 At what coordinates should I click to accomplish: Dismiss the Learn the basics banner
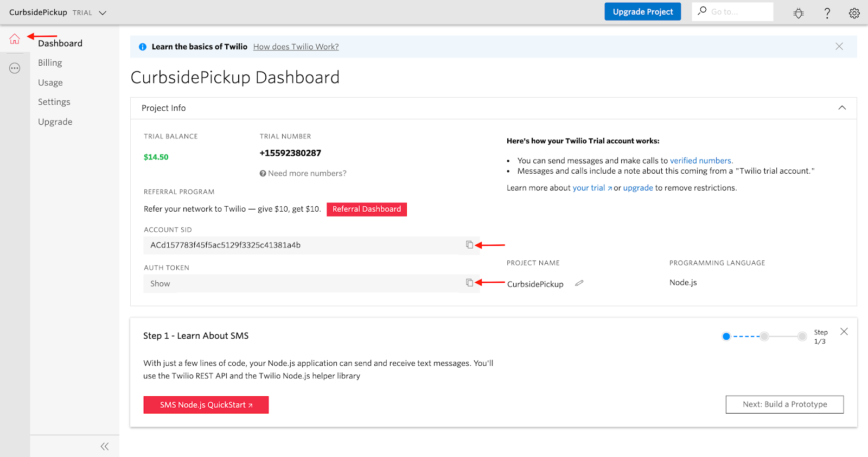(x=839, y=47)
